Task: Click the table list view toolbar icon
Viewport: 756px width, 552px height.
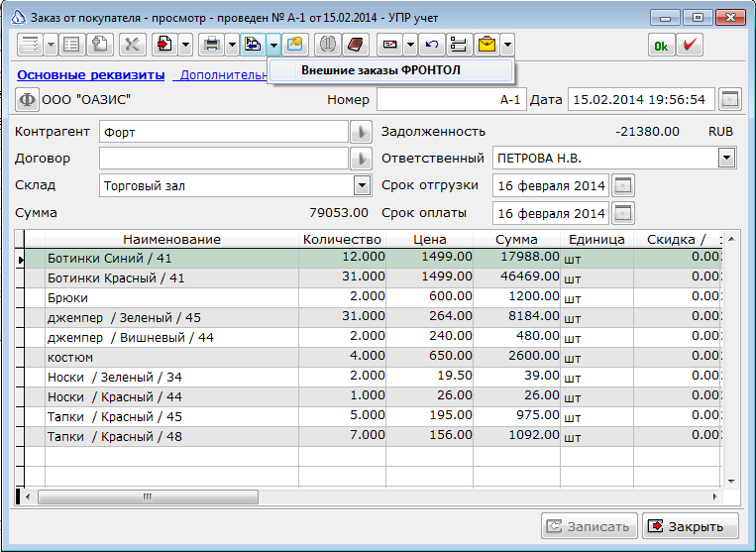Action: click(x=72, y=45)
